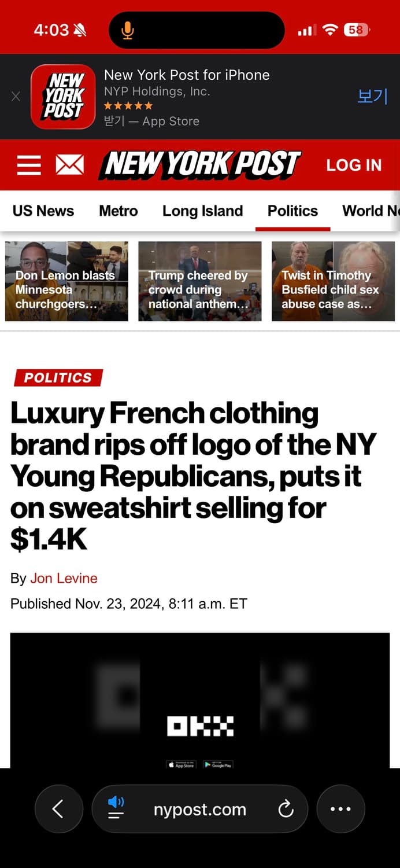Viewport: 400px width, 868px height.
Task: Open the Politics tab
Action: [292, 211]
